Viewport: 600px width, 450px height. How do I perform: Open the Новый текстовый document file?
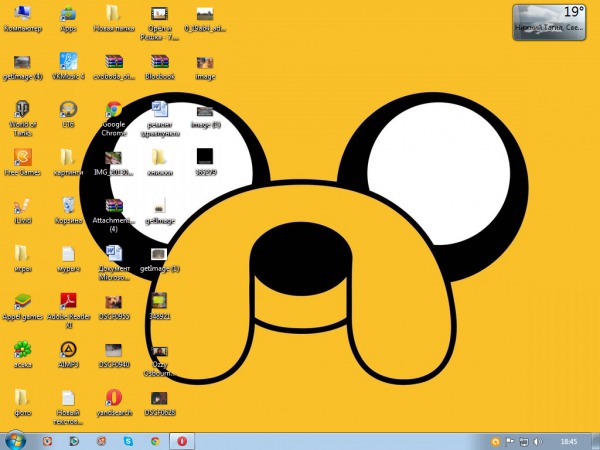(x=68, y=407)
